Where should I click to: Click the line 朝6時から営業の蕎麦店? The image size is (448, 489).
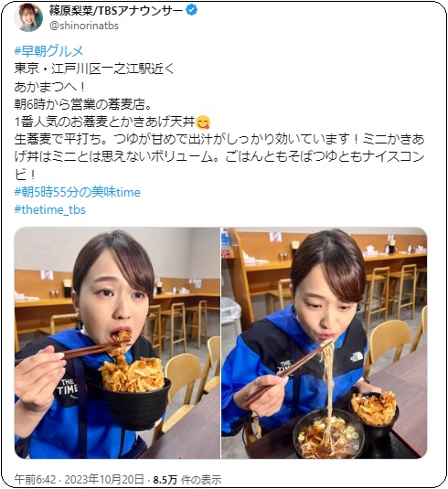pos(83,104)
